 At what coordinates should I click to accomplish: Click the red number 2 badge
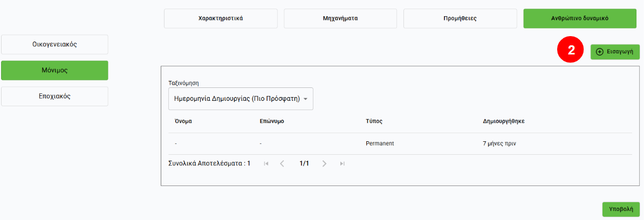[x=571, y=50]
